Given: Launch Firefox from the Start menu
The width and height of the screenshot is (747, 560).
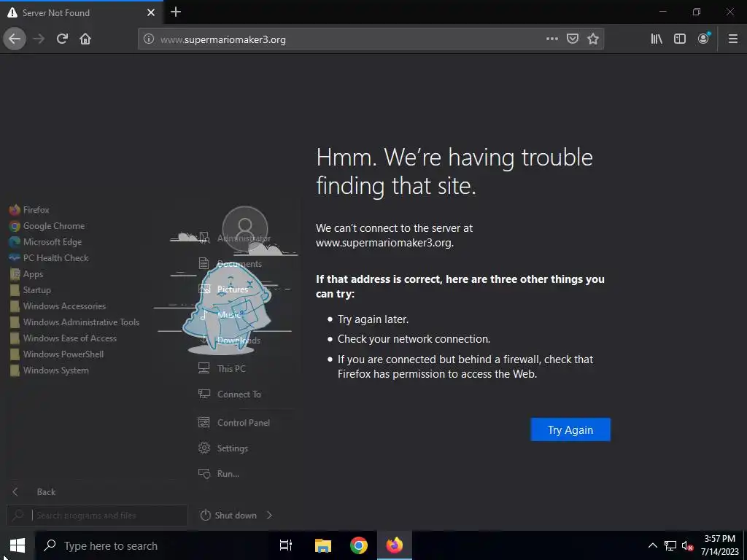Looking at the screenshot, I should pos(29,210).
